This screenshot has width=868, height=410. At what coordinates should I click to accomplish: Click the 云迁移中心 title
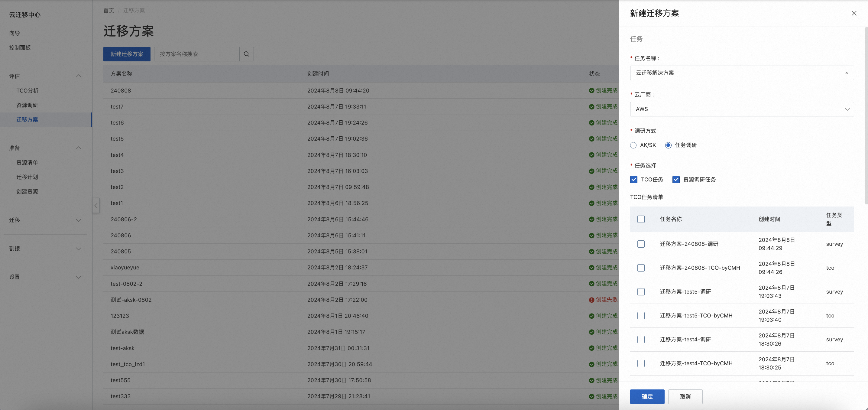click(x=24, y=15)
